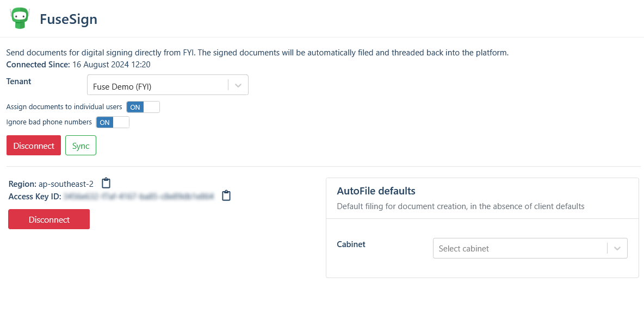Click the chevron arrow in Cabinet selector
This screenshot has height=315, width=644.
click(617, 248)
